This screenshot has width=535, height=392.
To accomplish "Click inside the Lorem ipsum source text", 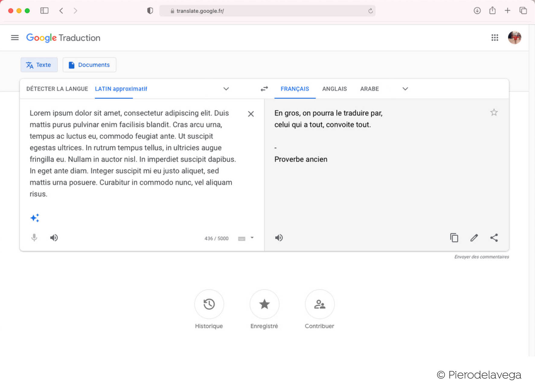I will (133, 153).
